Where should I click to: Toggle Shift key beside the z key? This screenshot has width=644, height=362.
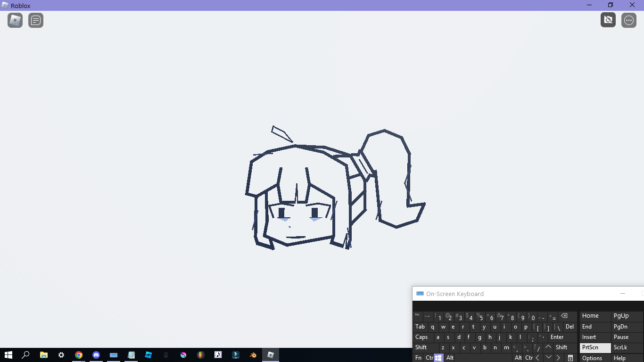click(426, 348)
